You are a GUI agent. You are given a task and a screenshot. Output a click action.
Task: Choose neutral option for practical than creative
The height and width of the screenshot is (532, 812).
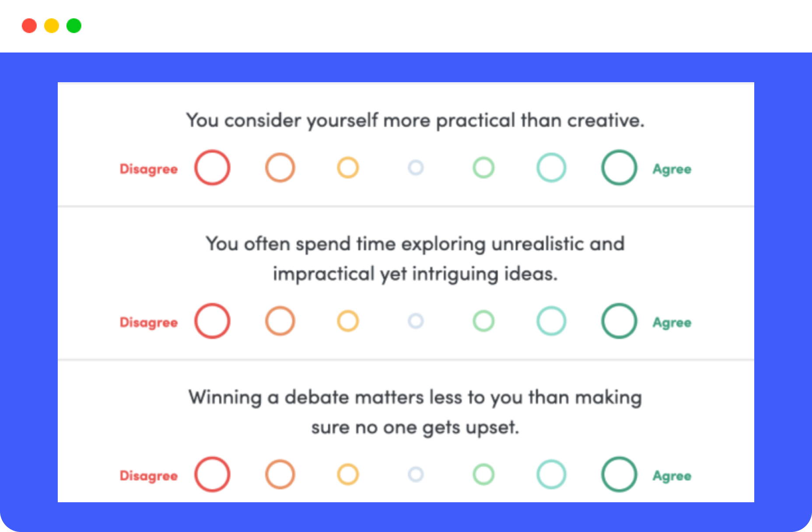(x=416, y=168)
